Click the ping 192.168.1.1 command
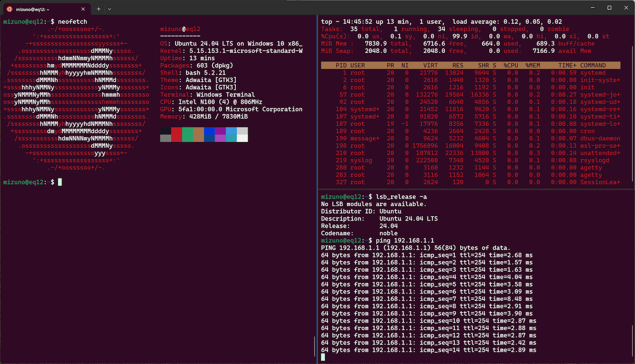The width and height of the screenshot is (635, 364). pyautogui.click(x=405, y=240)
